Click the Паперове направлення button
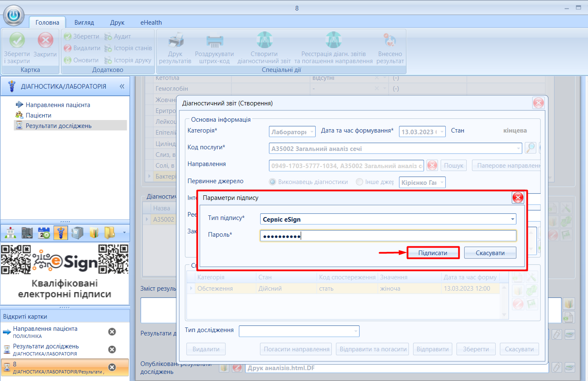This screenshot has width=588, height=381. pos(506,166)
